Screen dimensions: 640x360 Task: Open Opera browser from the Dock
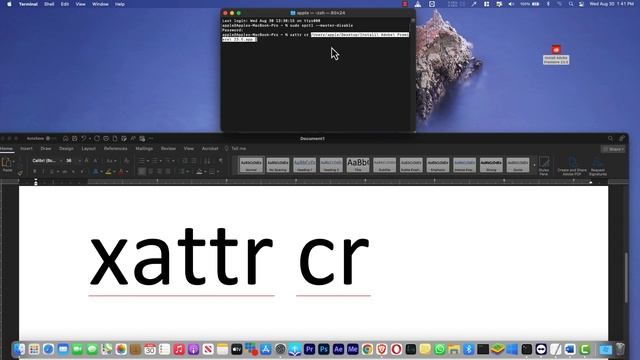396,349
